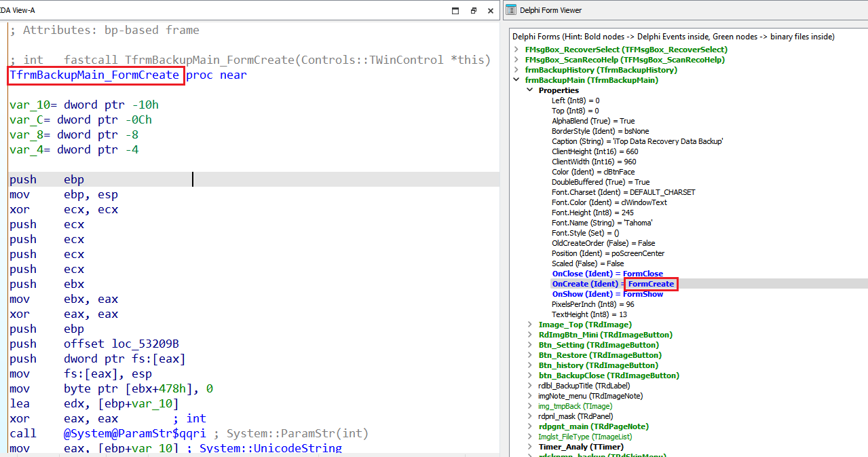The width and height of the screenshot is (868, 457).
Task: Expand the Btn_Setting component node
Action: tap(530, 345)
